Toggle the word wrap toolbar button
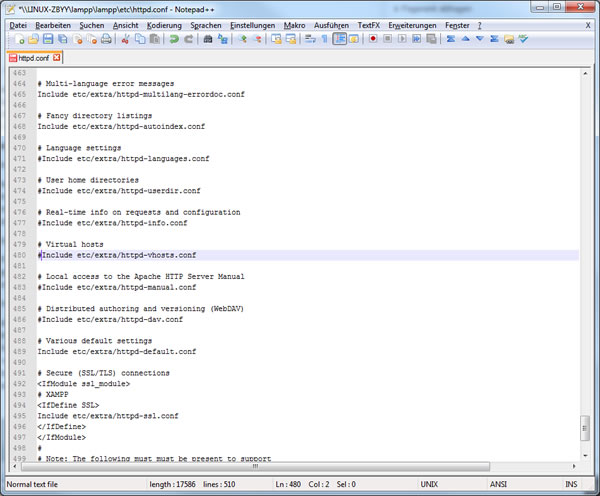Image resolution: width=600 pixels, height=496 pixels. [310, 40]
